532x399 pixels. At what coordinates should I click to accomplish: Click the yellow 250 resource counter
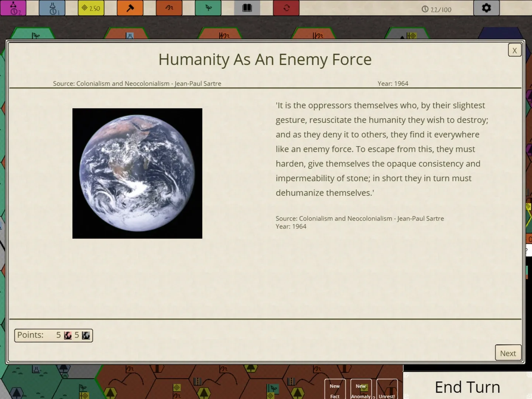(x=91, y=8)
